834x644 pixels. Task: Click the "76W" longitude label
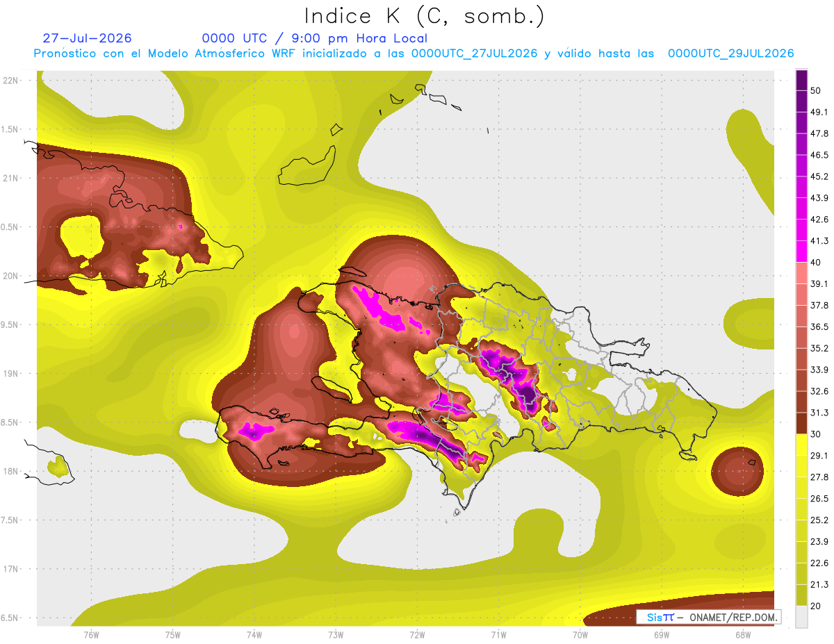coord(91,634)
